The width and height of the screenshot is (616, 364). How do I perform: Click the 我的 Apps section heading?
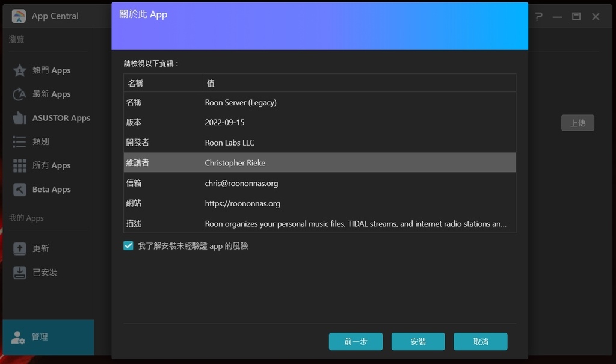pos(26,218)
